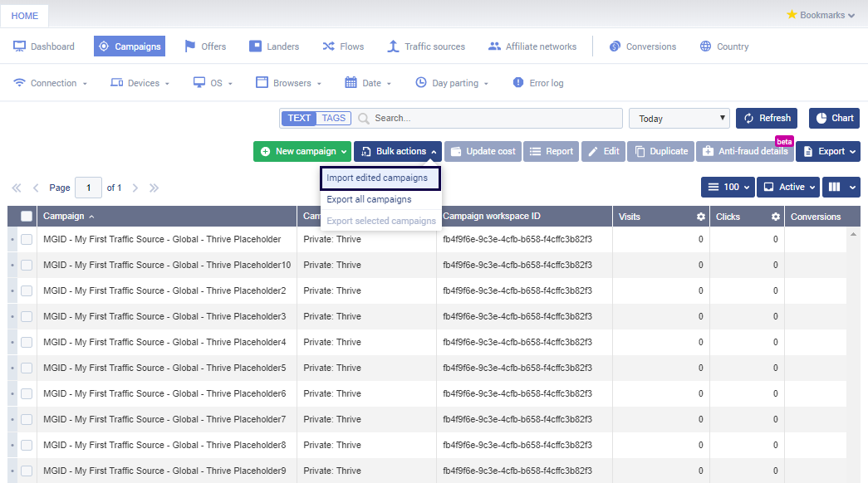This screenshot has width=868, height=483.
Task: Tick the select-all campaigns header checkbox
Action: point(27,217)
